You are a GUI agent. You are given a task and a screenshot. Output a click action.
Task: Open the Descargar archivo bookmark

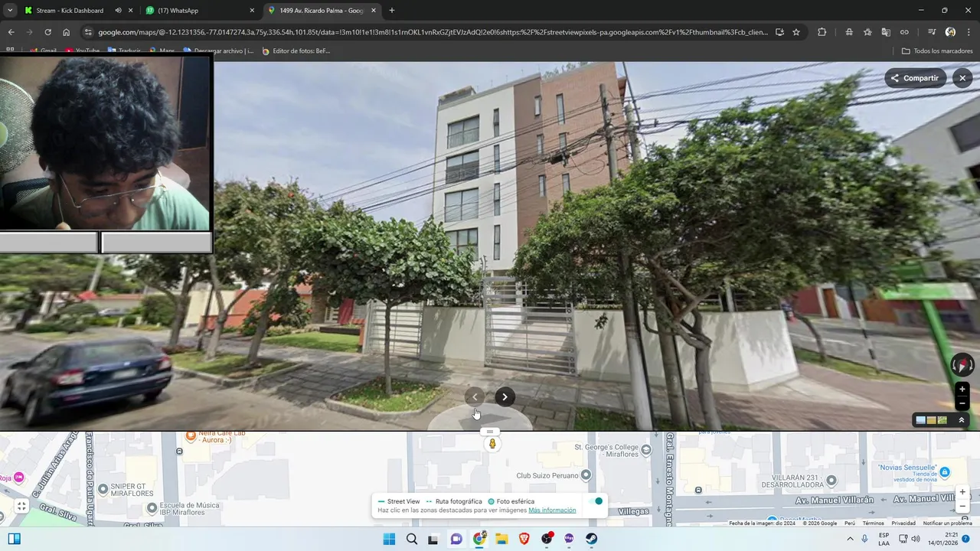(218, 51)
